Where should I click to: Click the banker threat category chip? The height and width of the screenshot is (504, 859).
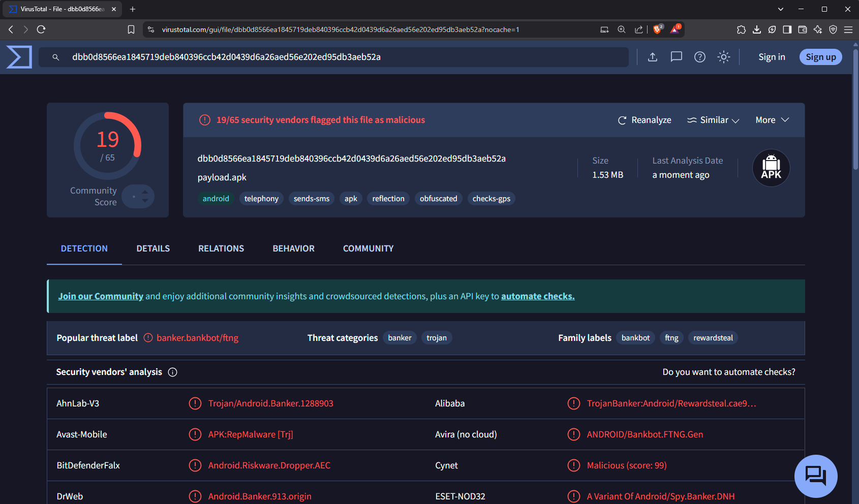click(x=400, y=338)
